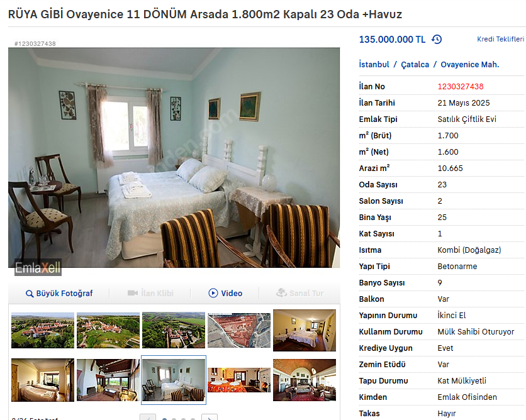Click the İlan Klibi camera icon
Image resolution: width=526 pixels, height=420 pixels.
tap(133, 293)
